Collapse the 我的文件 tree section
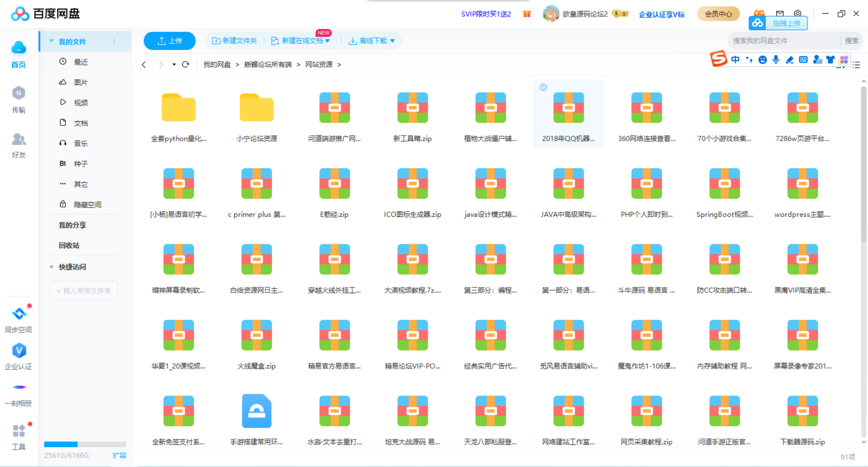868x467 pixels. click(52, 41)
